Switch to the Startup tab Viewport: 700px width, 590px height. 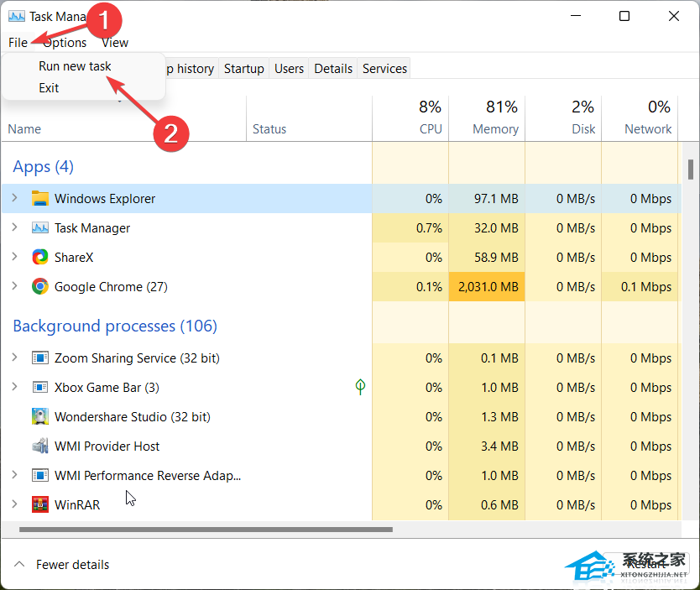pyautogui.click(x=243, y=69)
